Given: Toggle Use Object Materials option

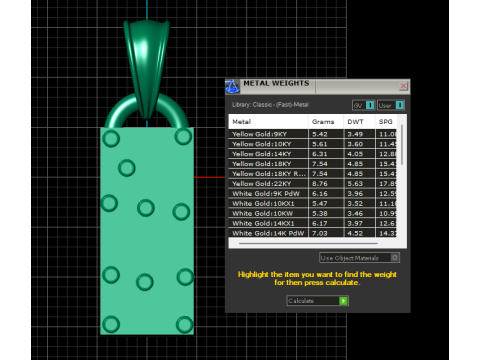Looking at the screenshot, I should [359, 258].
